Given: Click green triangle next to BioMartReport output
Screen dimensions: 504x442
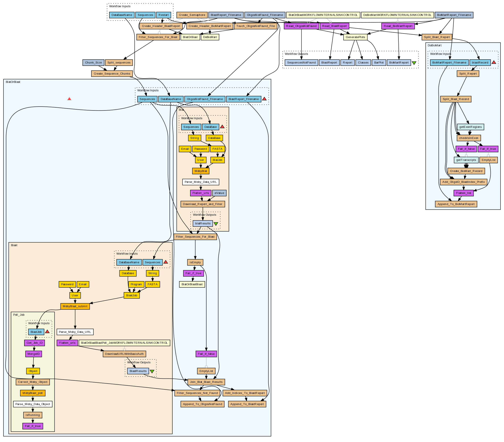Looking at the screenshot, I should [x=414, y=63].
